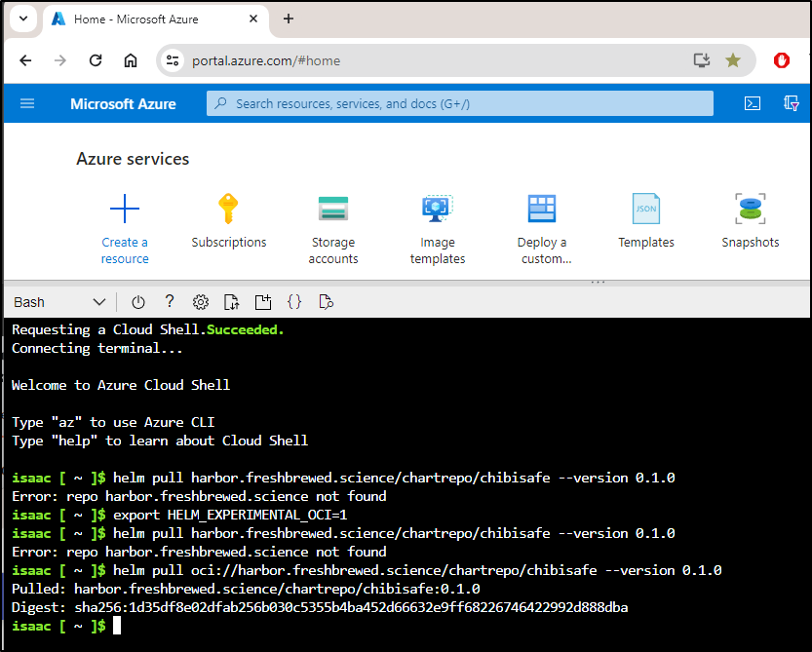Close the Home - Microsoft Azure tab
Viewport: 812px width, 652px height.
[253, 19]
